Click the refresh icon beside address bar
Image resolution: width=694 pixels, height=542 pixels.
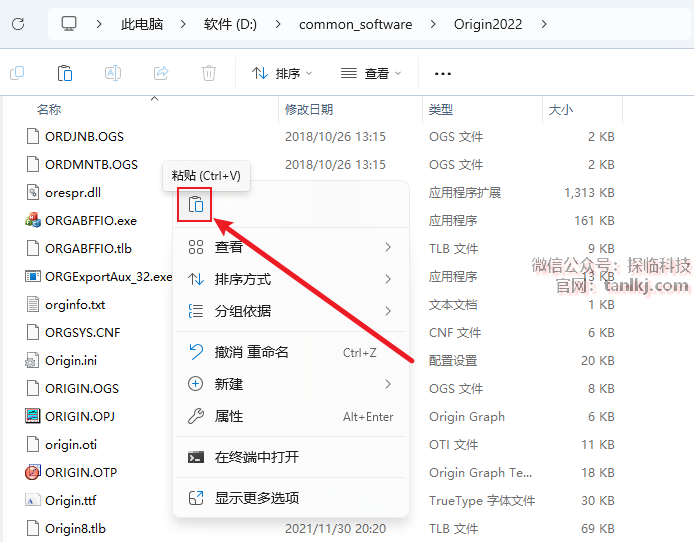pos(18,24)
